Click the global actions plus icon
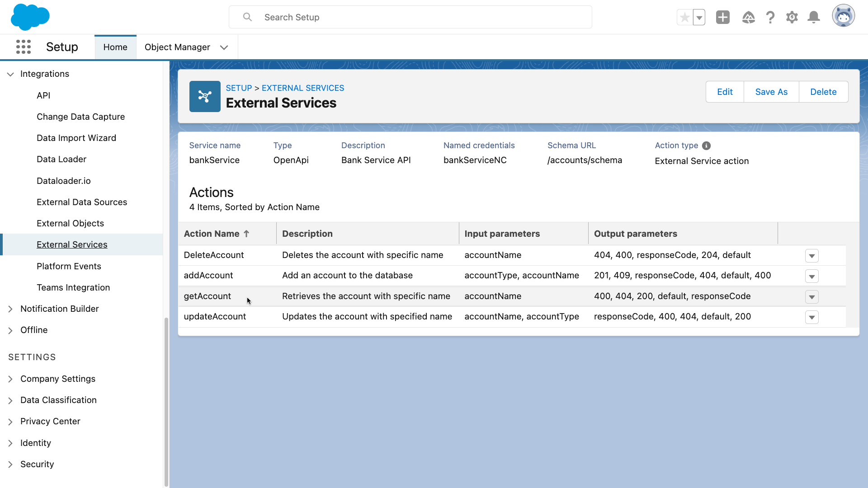This screenshot has height=488, width=868. pos(722,17)
